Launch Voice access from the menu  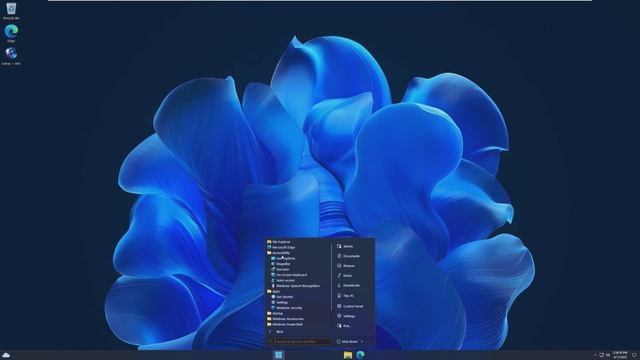click(283, 280)
